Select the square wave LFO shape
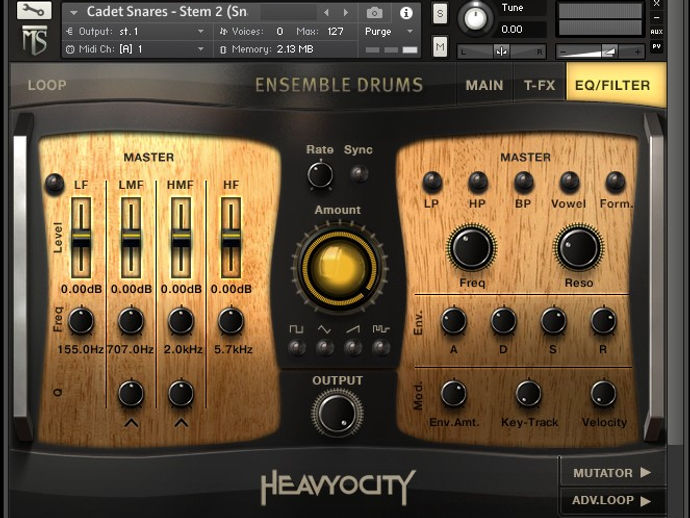Viewport: 690px width, 518px height. pyautogui.click(x=297, y=348)
